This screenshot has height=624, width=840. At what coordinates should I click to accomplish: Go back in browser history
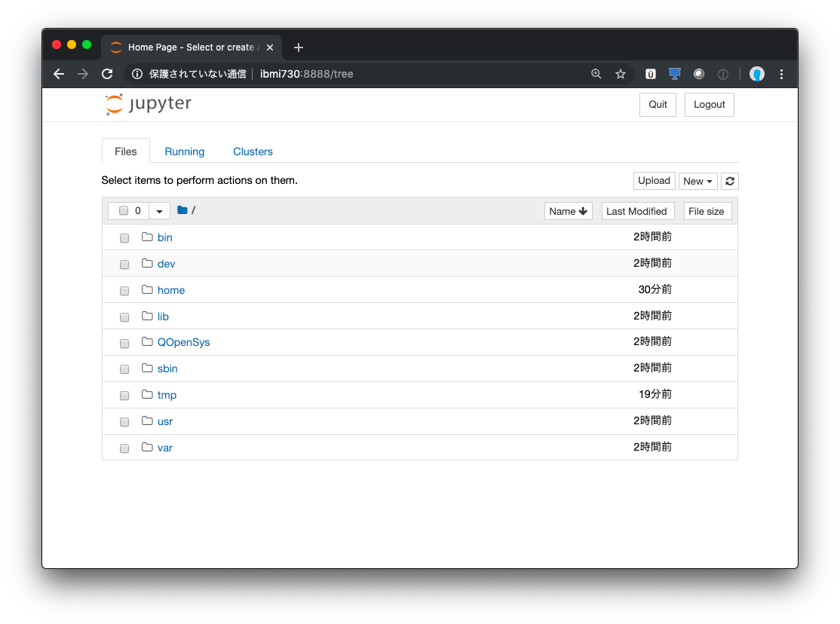pos(59,74)
